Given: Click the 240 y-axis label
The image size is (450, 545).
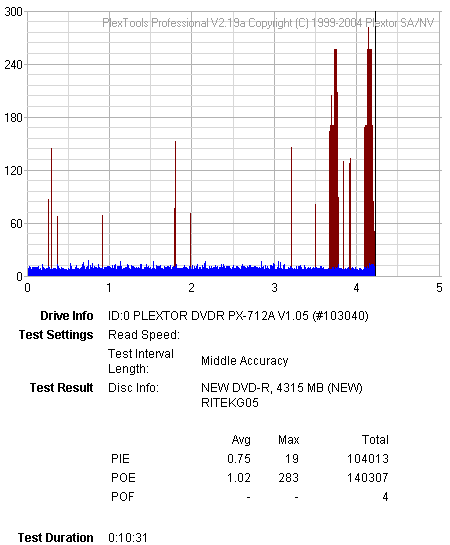Looking at the screenshot, I should [13, 65].
